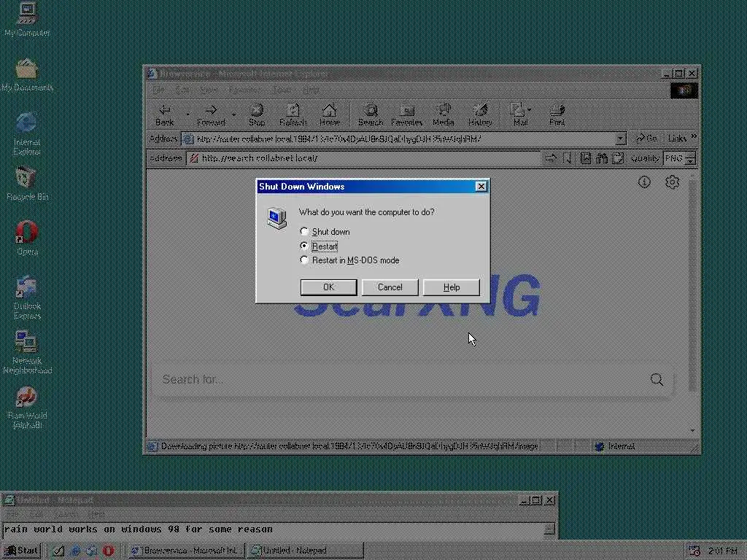Image resolution: width=747 pixels, height=560 pixels.
Task: Switch to Untitled - Notepad taskbar button
Action: [305, 551]
